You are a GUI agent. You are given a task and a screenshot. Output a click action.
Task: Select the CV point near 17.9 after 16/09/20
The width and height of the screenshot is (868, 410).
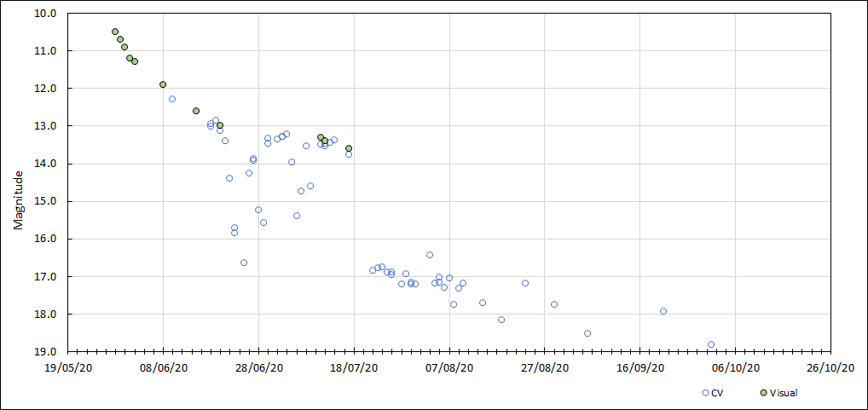663,311
